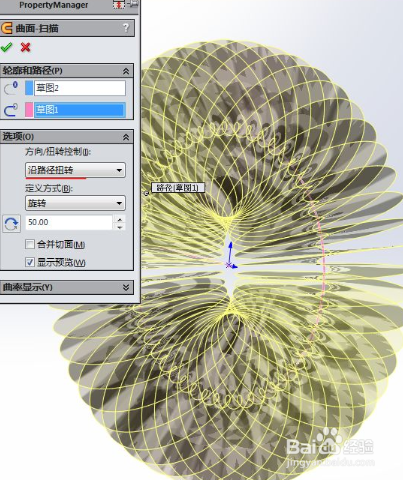Screen dimensions: 403x480
Task: Click the 路径(草图1) callout label in viewport
Action: [178, 188]
